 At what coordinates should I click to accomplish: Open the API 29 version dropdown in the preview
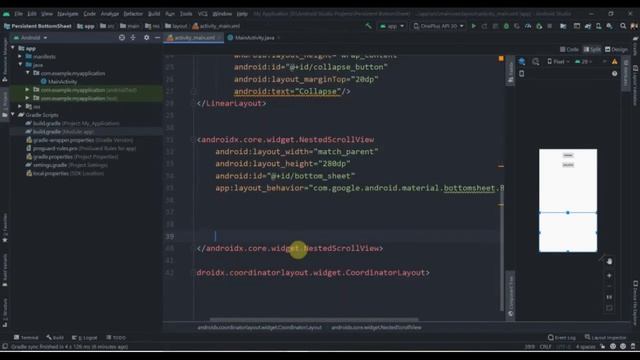coord(584,62)
